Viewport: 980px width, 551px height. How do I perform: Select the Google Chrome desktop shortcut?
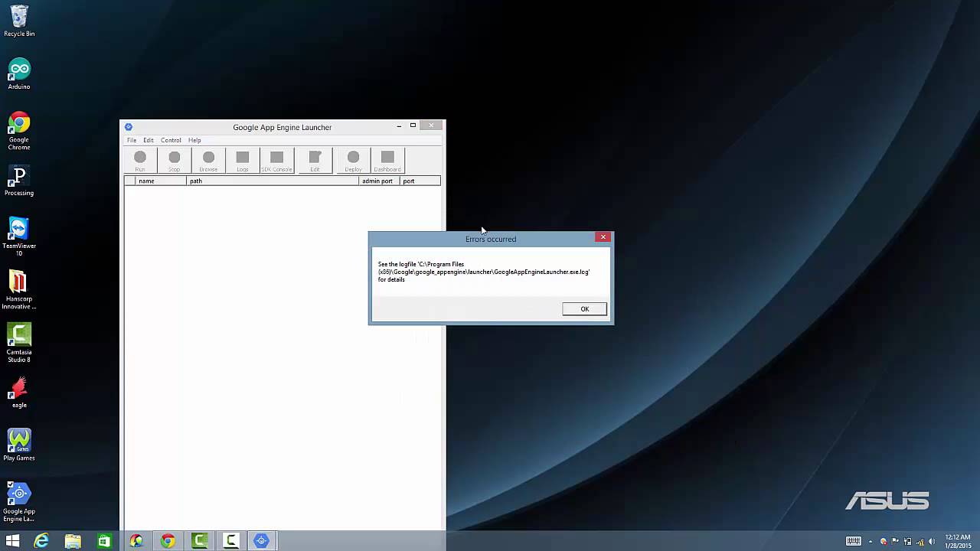[x=19, y=131]
